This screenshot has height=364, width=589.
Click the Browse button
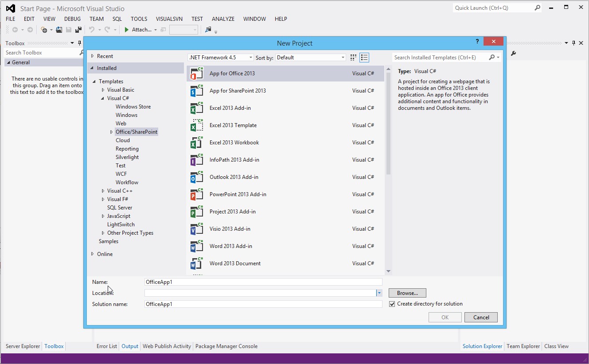[x=407, y=293]
